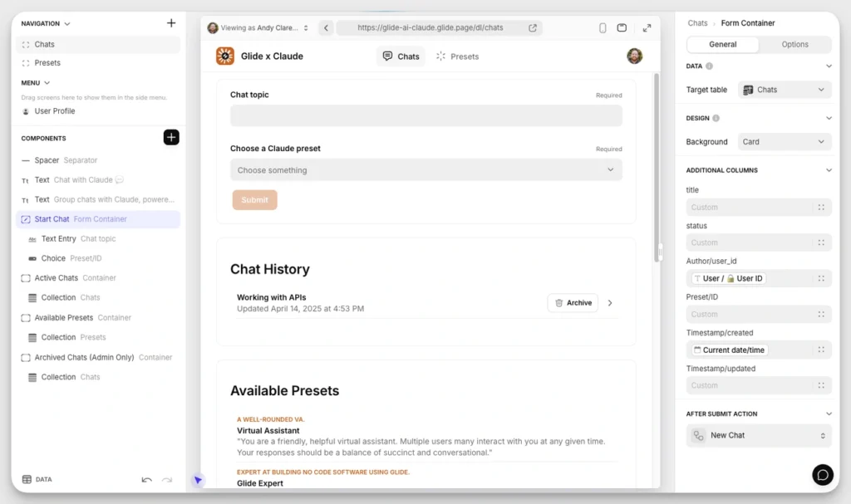Open binding options for title column
The height and width of the screenshot is (504, 851).
pos(821,208)
